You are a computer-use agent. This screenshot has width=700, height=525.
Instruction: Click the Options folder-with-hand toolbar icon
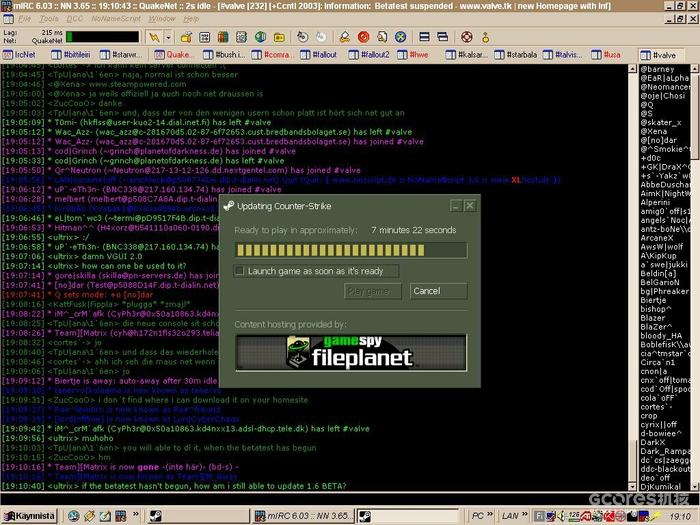[x=186, y=37]
